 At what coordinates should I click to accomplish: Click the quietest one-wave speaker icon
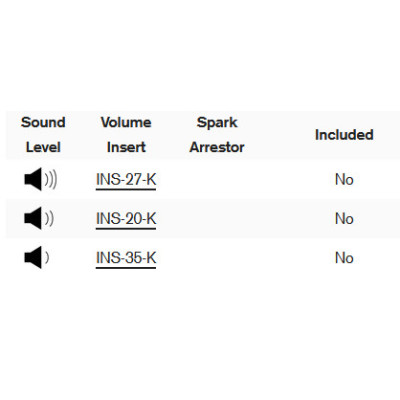coord(37,257)
